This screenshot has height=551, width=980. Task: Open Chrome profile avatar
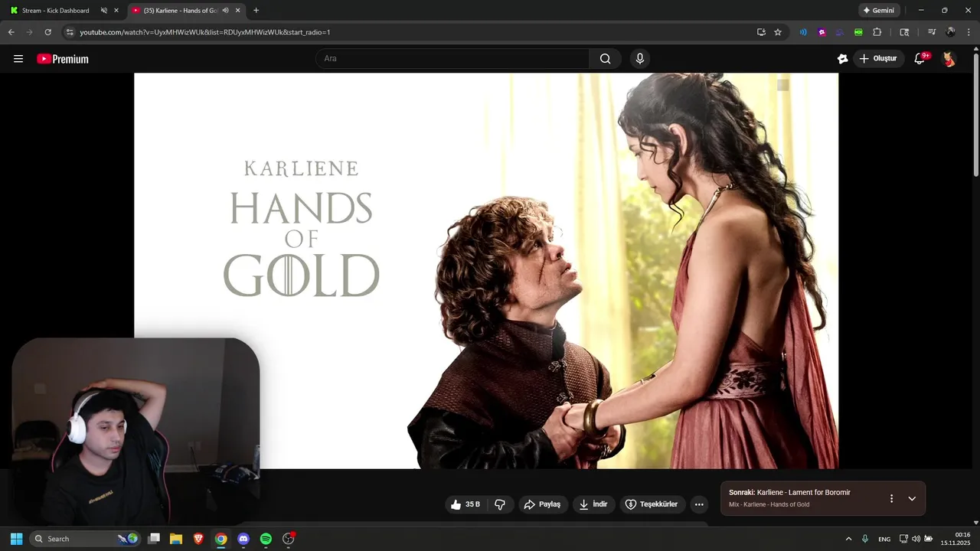(x=950, y=32)
